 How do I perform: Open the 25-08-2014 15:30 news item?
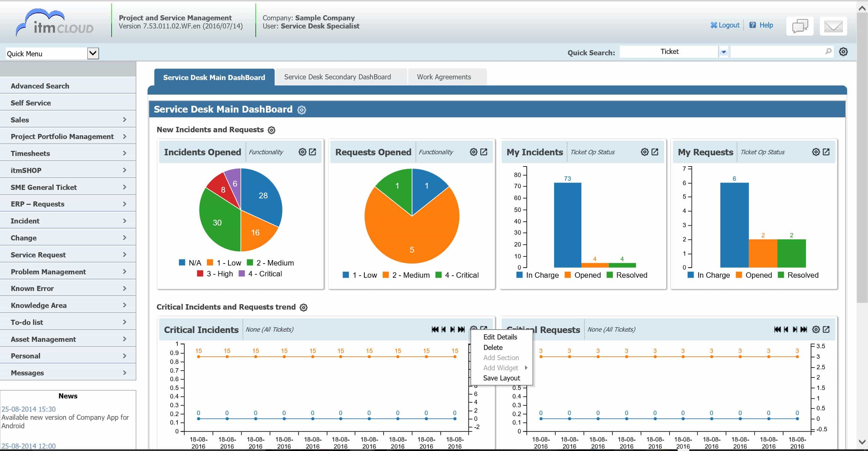tap(28, 409)
